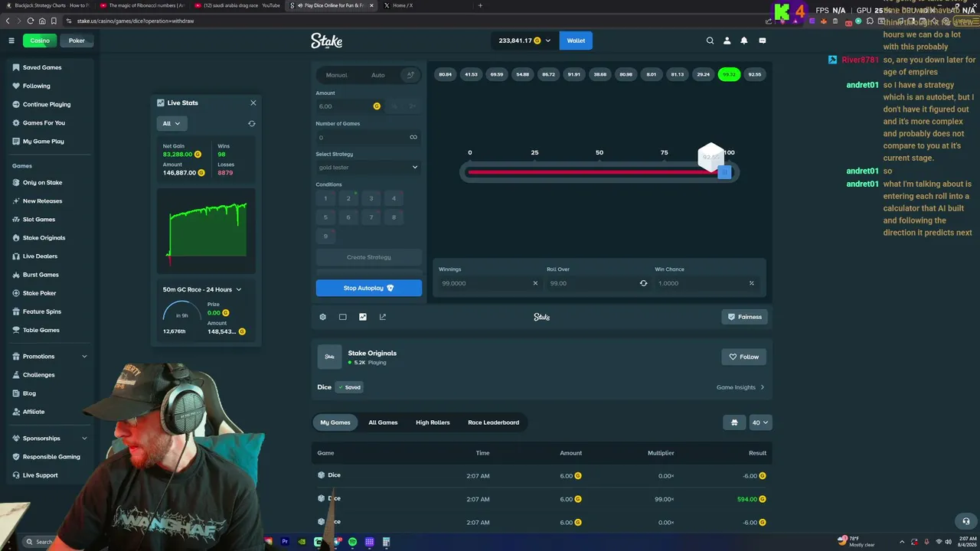Switch to Auto betting tab
980x551 pixels.
pyautogui.click(x=378, y=75)
